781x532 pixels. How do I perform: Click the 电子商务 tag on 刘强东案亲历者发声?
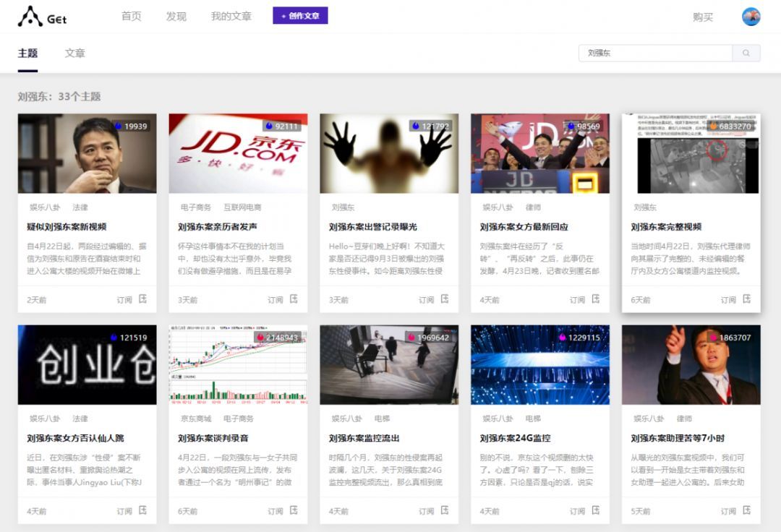click(x=196, y=207)
